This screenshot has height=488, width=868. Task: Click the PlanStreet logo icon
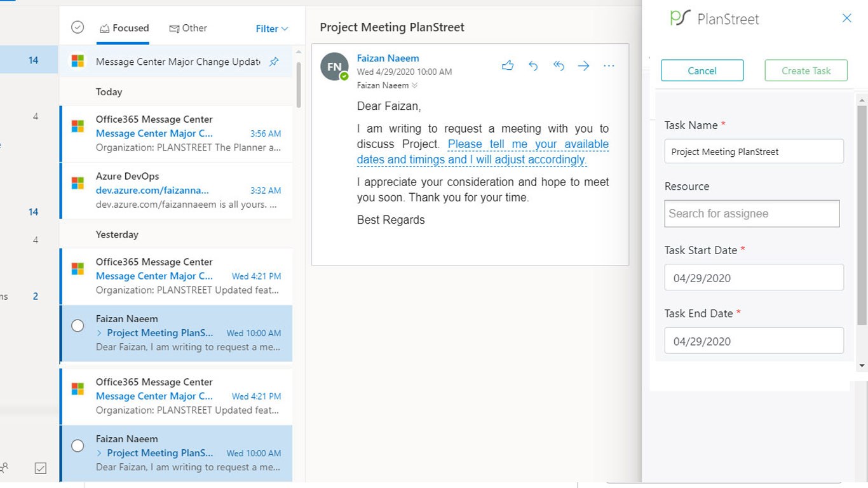click(x=680, y=18)
